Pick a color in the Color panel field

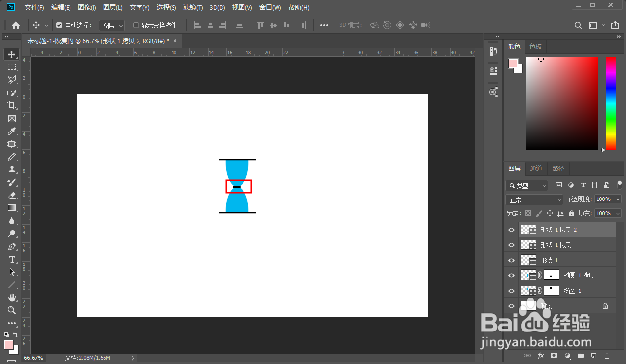tap(562, 103)
